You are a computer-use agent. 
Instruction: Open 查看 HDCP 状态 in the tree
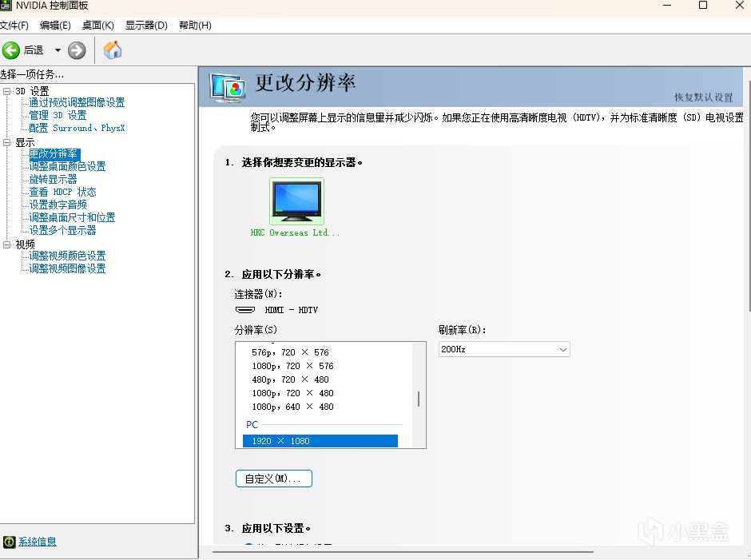62,192
